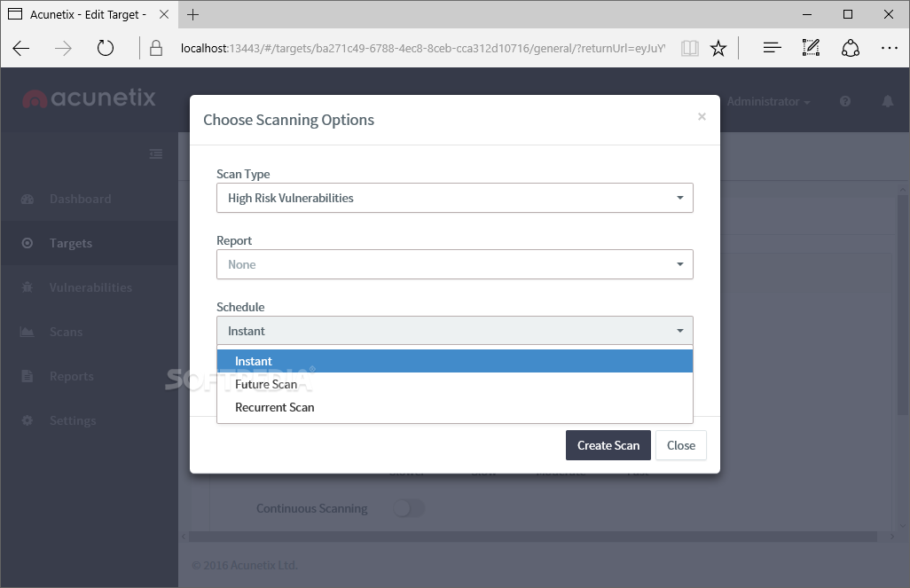Add page to favorites with the star icon
Viewport: 910px width, 588px height.
[718, 48]
